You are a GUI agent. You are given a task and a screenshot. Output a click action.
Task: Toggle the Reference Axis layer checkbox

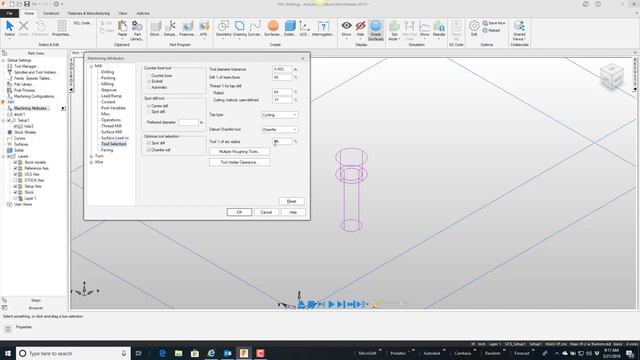[x=15, y=168]
